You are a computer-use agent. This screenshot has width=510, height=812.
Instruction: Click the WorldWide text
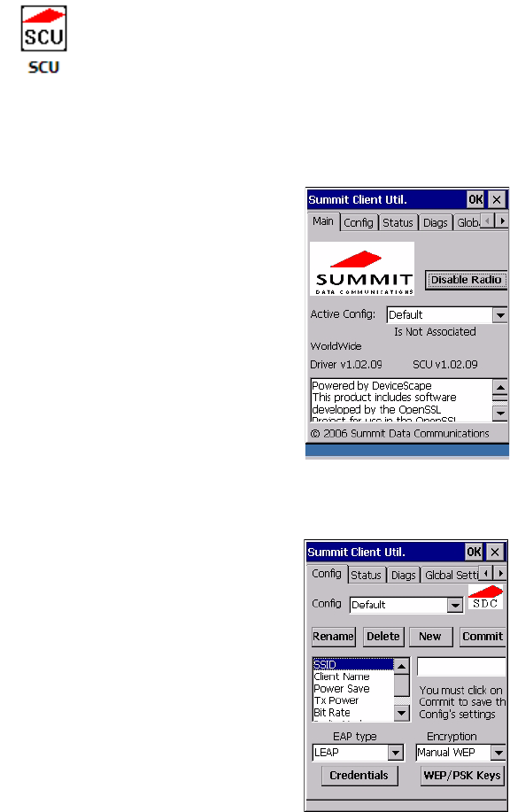336,346
